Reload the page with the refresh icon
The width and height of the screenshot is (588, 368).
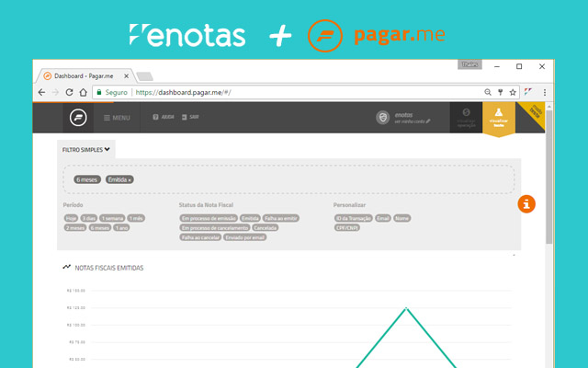point(70,92)
